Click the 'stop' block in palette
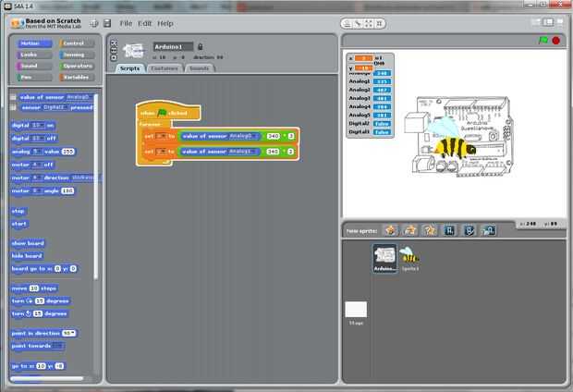Image resolution: width=573 pixels, height=392 pixels. tap(18, 211)
